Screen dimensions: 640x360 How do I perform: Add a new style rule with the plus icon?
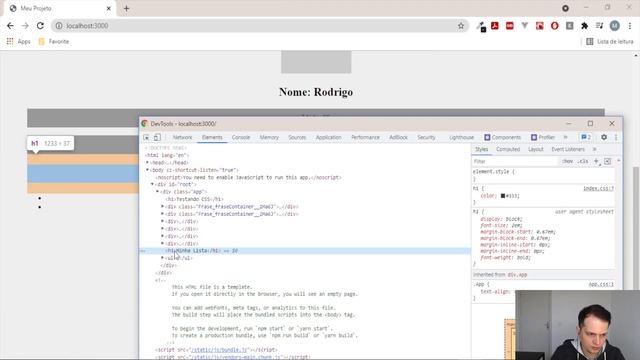point(596,161)
